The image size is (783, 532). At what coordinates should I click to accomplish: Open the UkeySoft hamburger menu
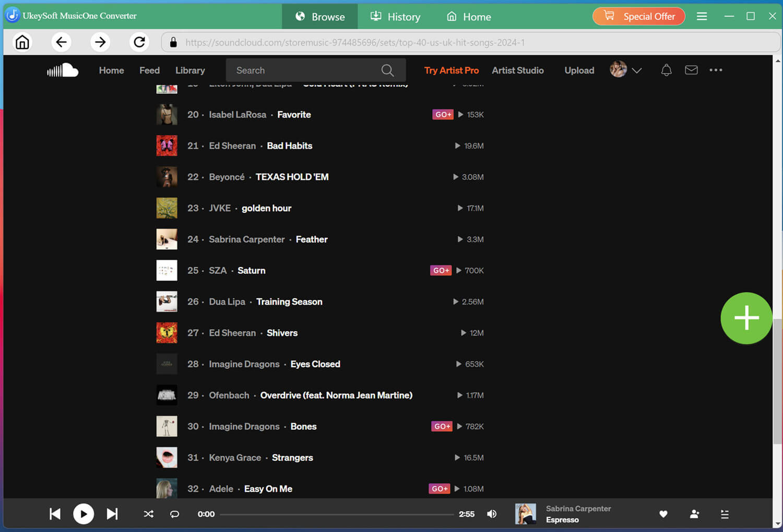702,16
